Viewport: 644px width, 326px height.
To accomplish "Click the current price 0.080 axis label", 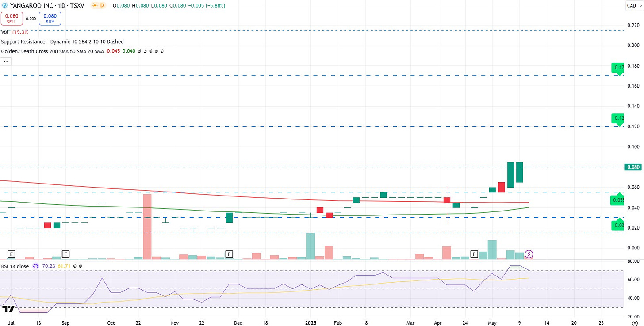I will [632, 167].
